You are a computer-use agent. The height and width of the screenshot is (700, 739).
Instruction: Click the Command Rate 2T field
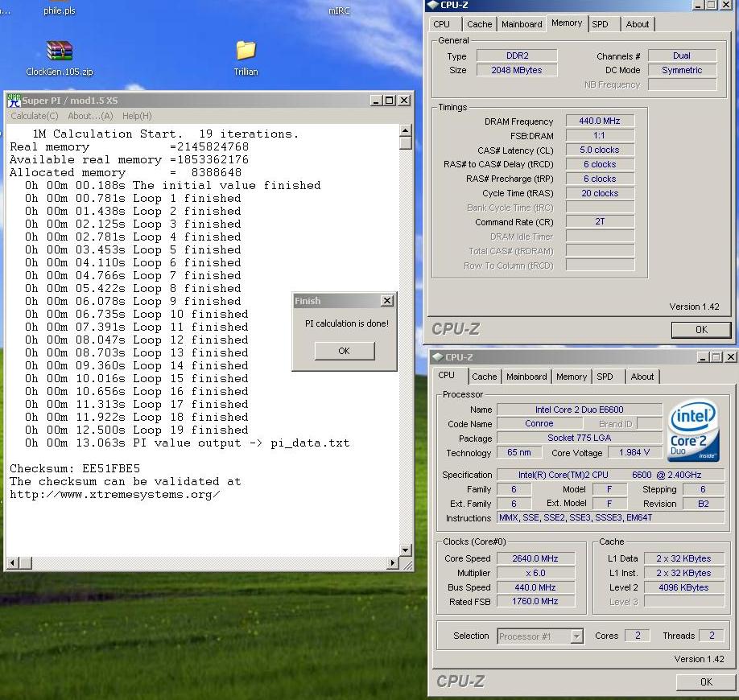(600, 221)
